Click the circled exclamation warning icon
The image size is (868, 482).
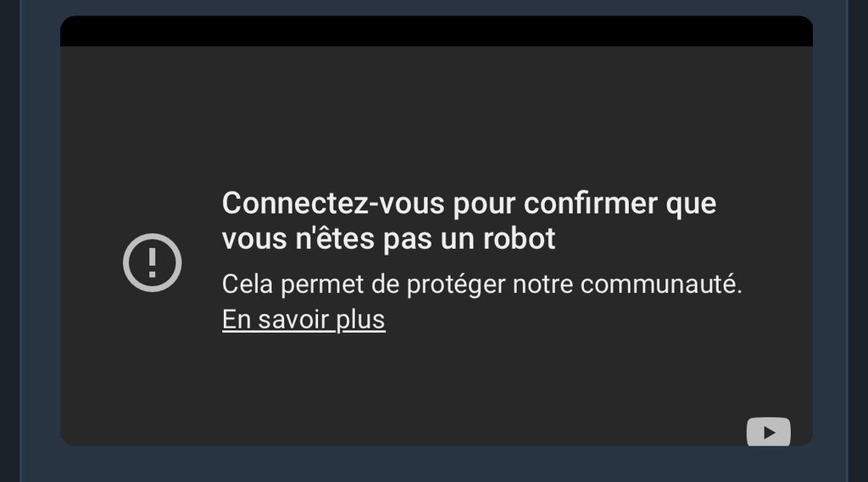153,263
